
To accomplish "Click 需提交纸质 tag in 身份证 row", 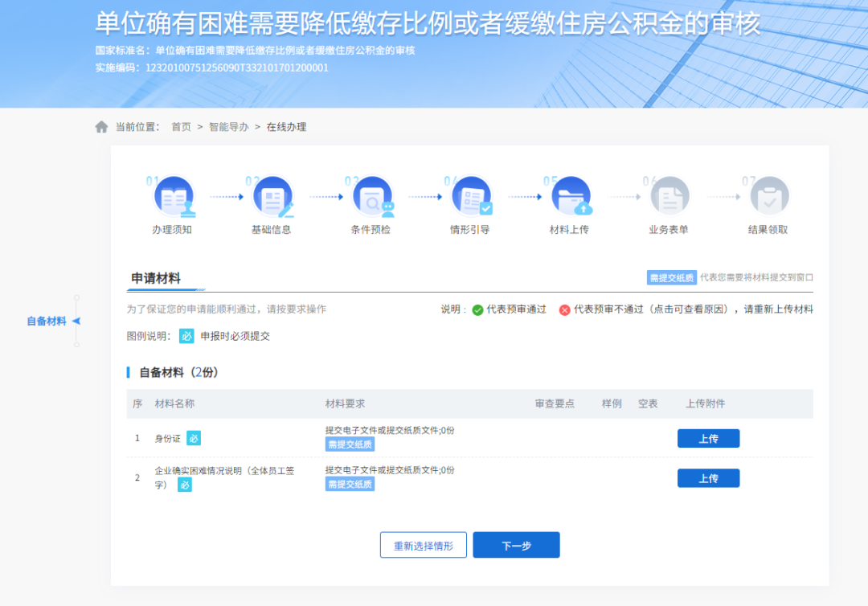I will [350, 444].
